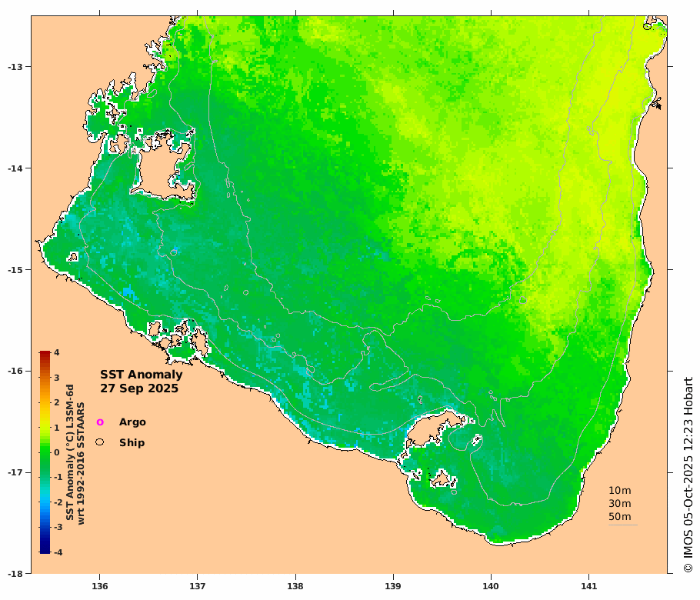Click the '-16' latitude axis label
This screenshot has width=700, height=600.
pyautogui.click(x=14, y=371)
